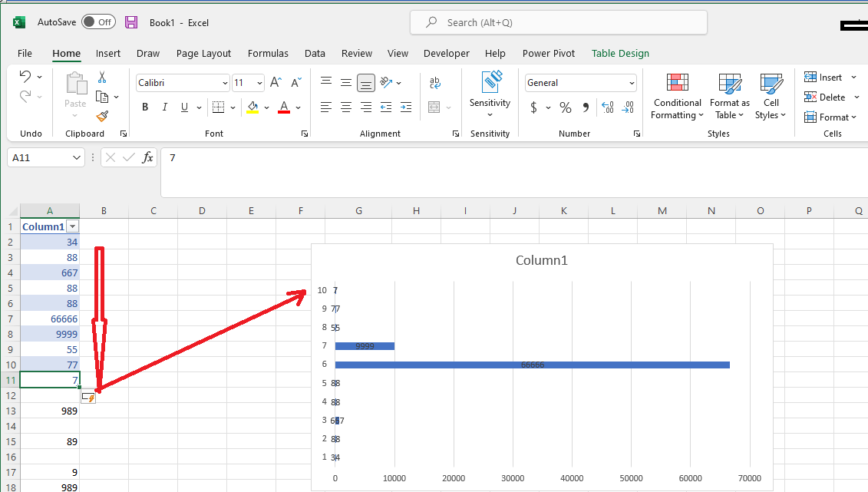This screenshot has height=492, width=868.
Task: Click Merge & Center icon
Action: tap(434, 107)
